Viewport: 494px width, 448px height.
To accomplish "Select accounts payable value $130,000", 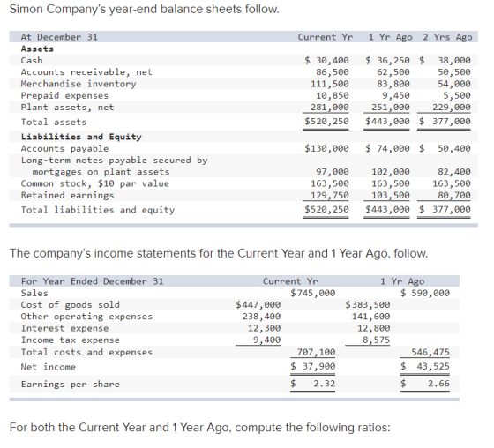I will coord(326,148).
